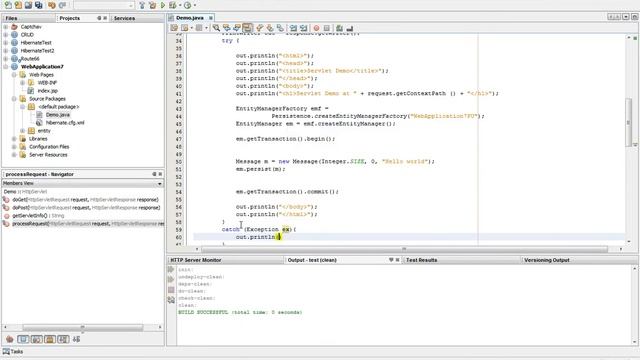Toggle Show Non-Public Members filter in Navigator
The height and width of the screenshot is (360, 640).
[50, 339]
